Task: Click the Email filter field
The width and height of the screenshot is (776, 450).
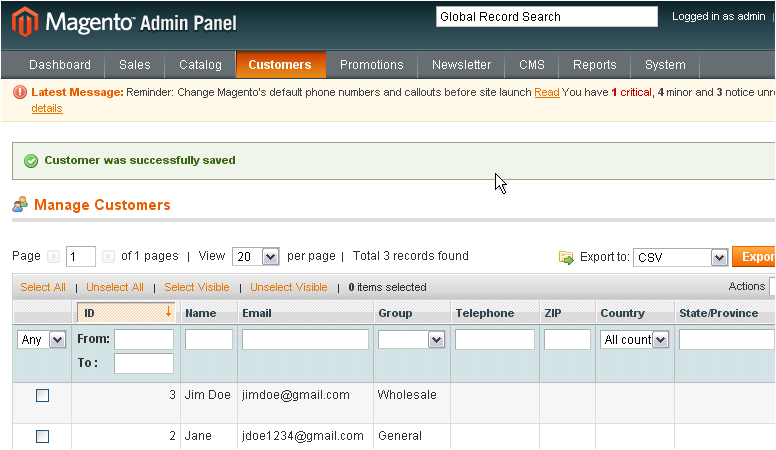Action: point(305,340)
